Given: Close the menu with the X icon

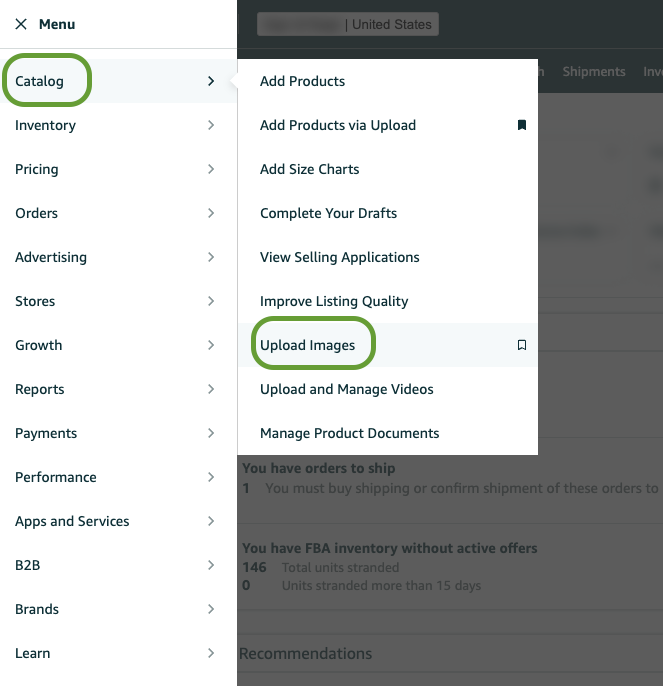Looking at the screenshot, I should [x=21, y=24].
